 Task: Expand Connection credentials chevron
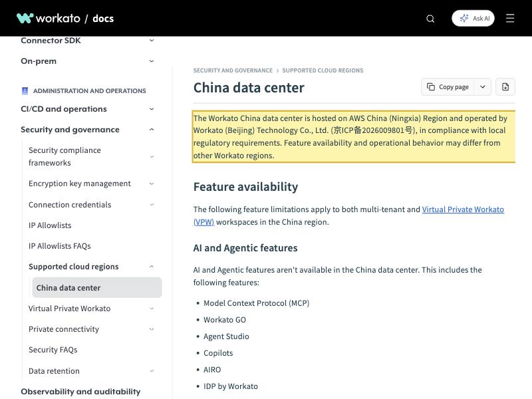pos(152,205)
